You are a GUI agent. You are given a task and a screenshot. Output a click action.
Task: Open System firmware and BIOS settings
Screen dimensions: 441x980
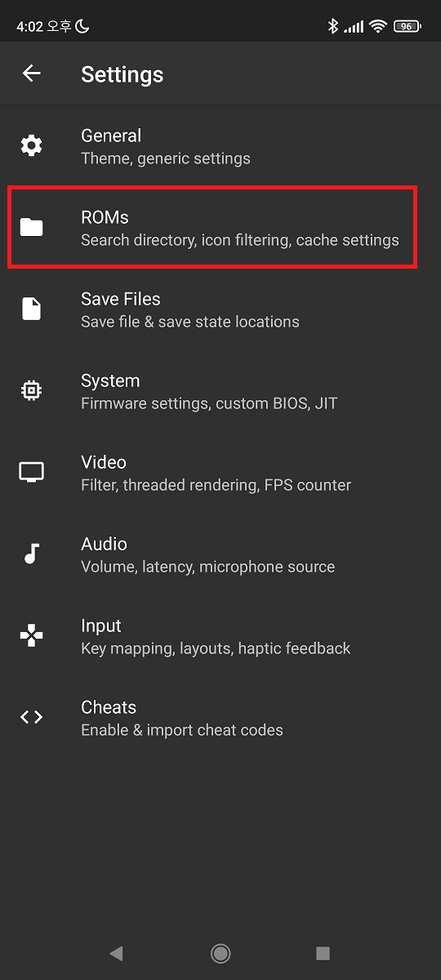click(220, 391)
